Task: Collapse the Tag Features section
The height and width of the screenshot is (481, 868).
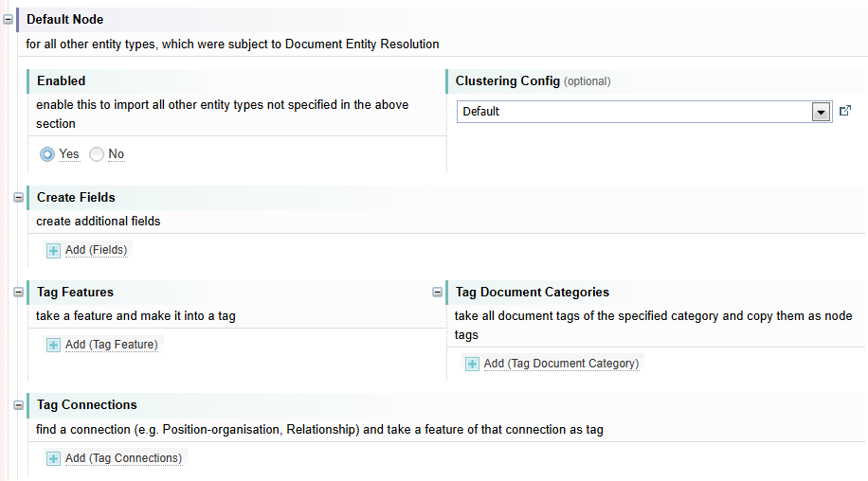Action: pyautogui.click(x=19, y=292)
